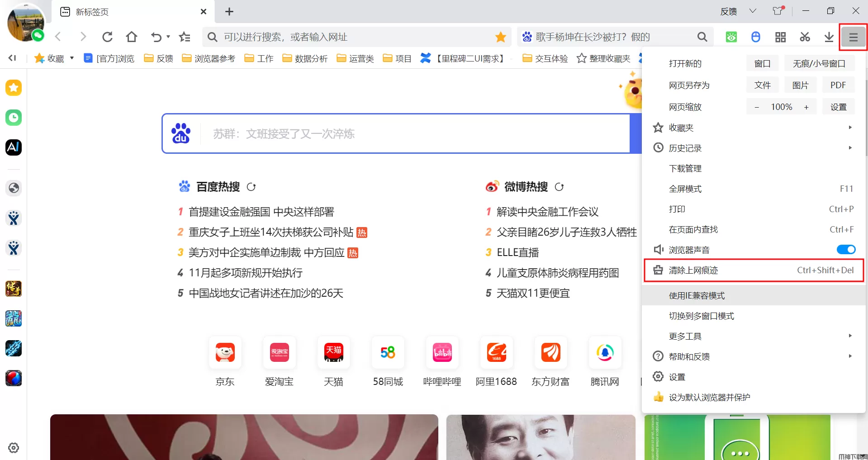Choose 使用IE兼容模式 from menu
The image size is (868, 460).
(697, 296)
